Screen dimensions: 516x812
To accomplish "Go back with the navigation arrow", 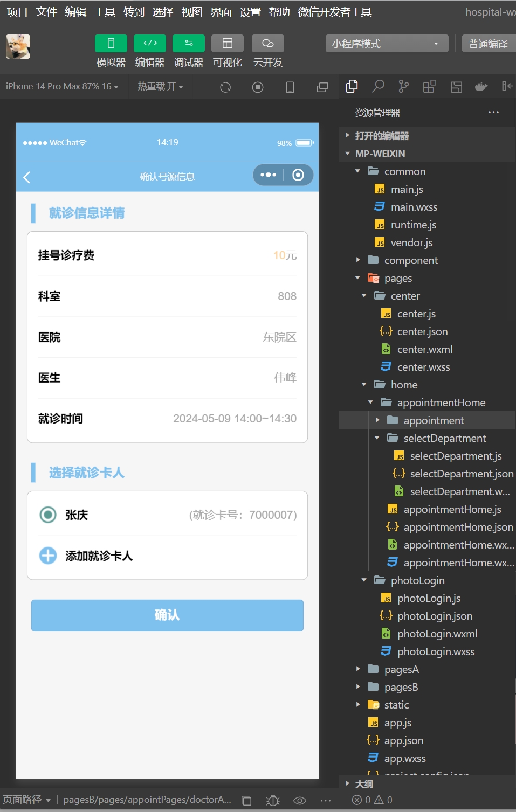I will (x=27, y=177).
